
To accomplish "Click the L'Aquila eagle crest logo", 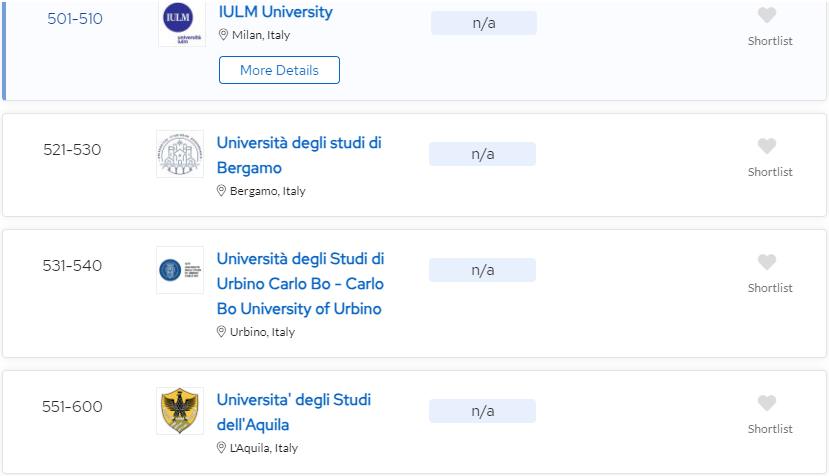I will pyautogui.click(x=180, y=411).
